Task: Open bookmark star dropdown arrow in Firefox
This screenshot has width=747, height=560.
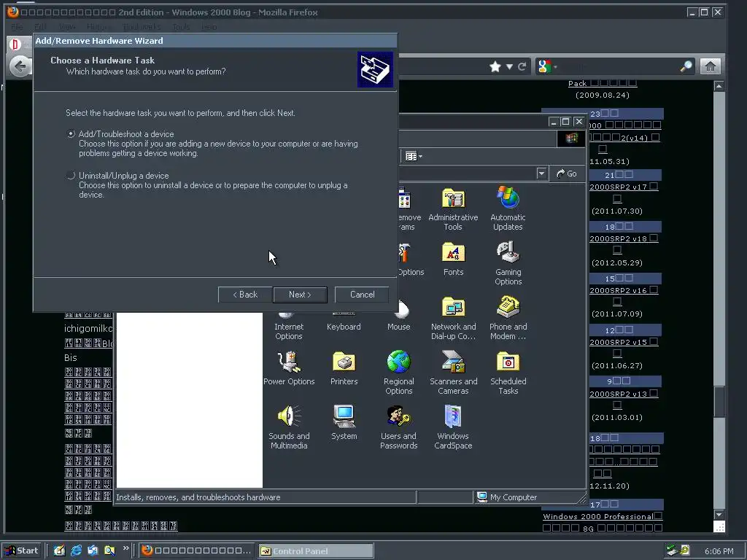Action: pyautogui.click(x=509, y=66)
